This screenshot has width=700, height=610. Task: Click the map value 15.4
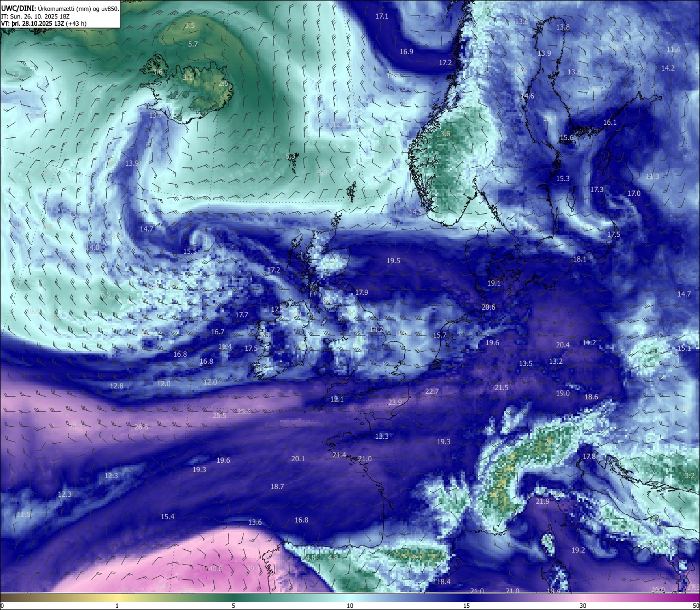(167, 517)
